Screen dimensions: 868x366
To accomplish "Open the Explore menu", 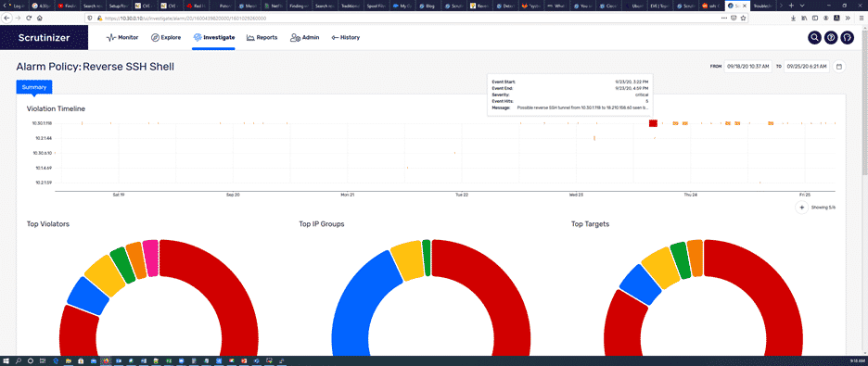I will coord(166,38).
